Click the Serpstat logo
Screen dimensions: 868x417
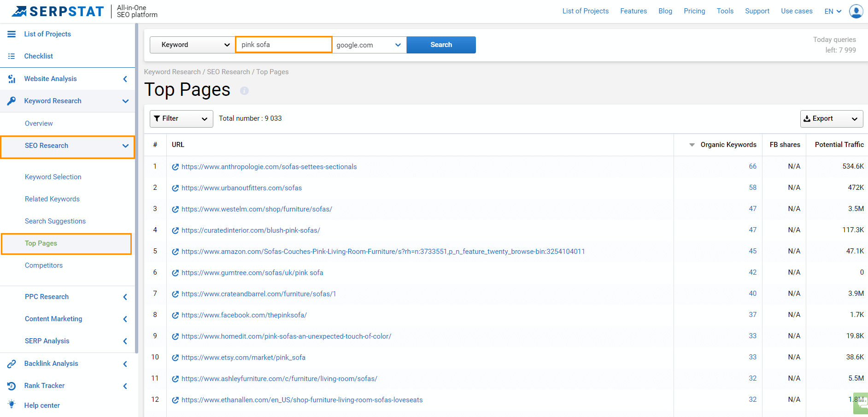pyautogui.click(x=58, y=11)
